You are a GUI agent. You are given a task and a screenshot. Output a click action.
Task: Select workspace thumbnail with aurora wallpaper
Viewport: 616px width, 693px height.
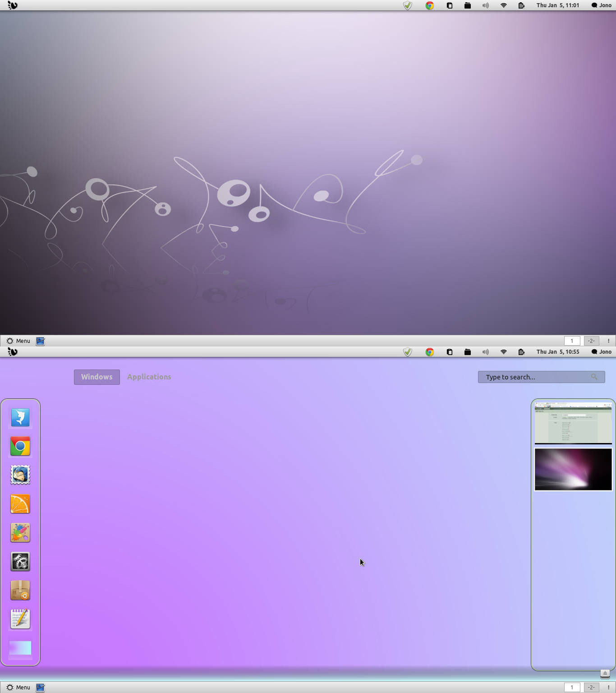573,469
